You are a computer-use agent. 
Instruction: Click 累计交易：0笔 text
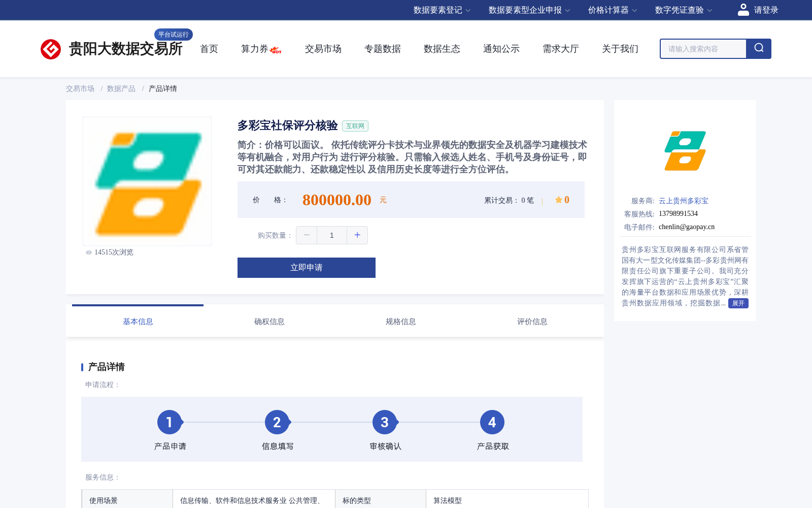tap(509, 200)
